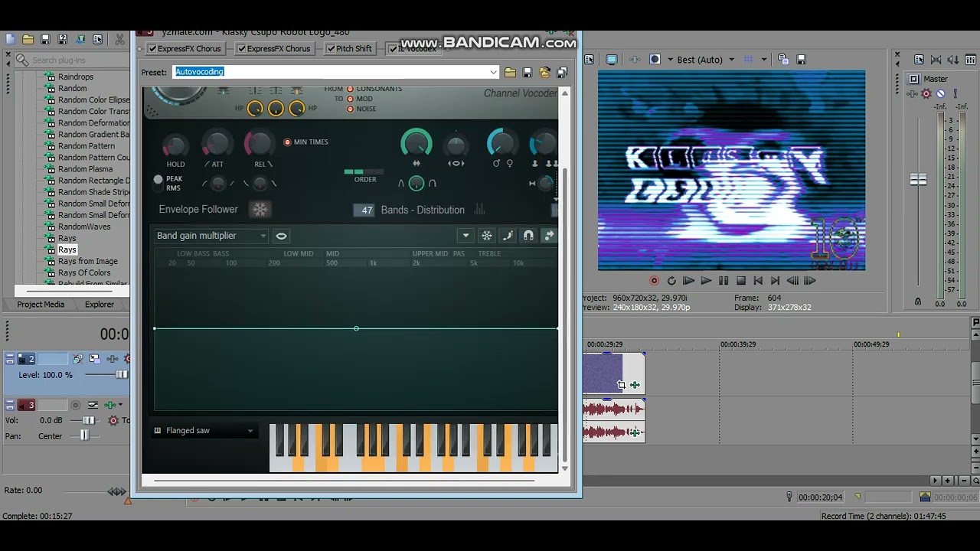Viewport: 980px width, 551px height.
Task: Switch to Explorer tab
Action: [100, 305]
